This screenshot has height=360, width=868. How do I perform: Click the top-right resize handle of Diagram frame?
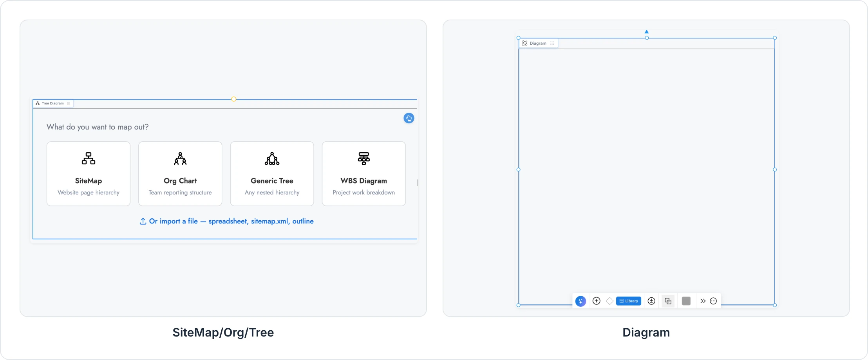(x=775, y=38)
